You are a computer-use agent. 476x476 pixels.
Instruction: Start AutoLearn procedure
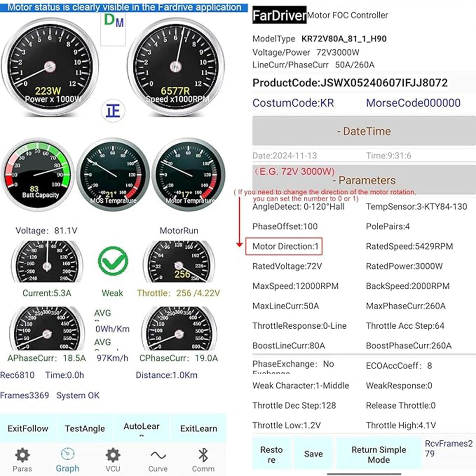pos(142,428)
